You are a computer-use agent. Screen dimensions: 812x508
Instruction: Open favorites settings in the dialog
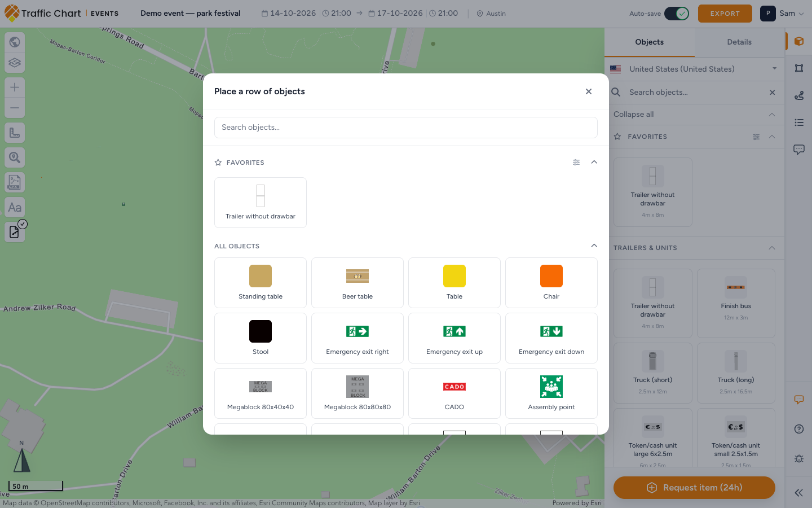(576, 162)
